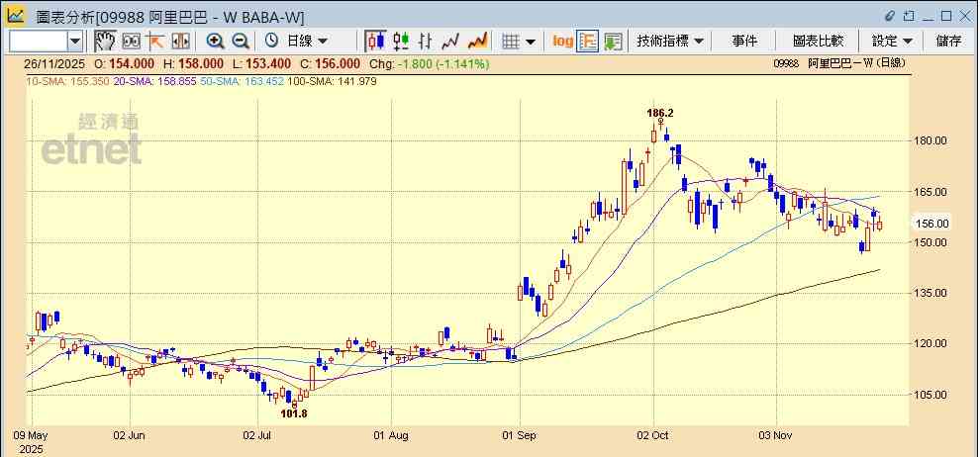The image size is (980, 457).
Task: Click the 圖表比較 button
Action: 818,41
